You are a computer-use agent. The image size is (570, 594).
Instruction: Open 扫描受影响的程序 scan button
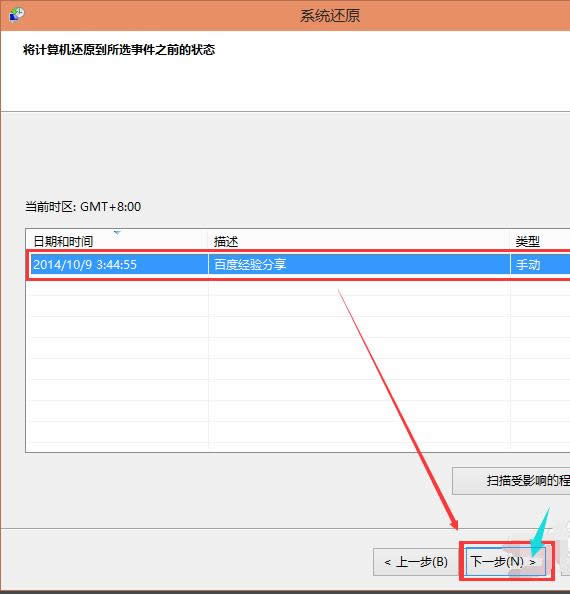[x=511, y=481]
